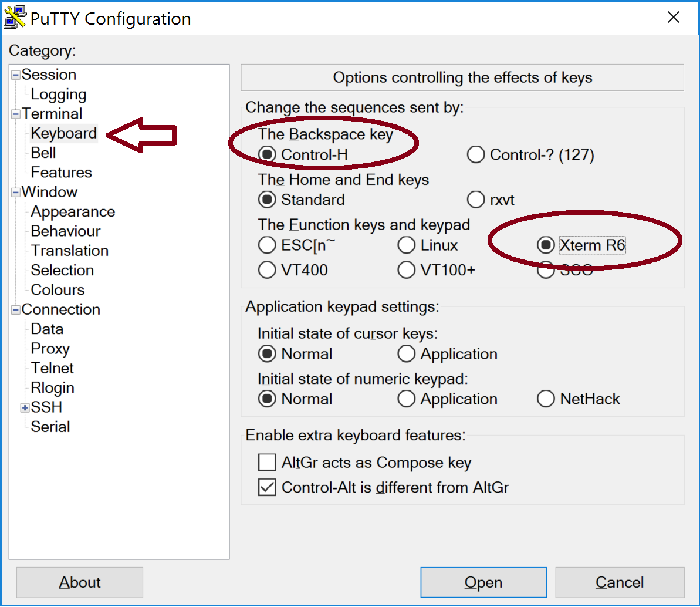The width and height of the screenshot is (700, 607).
Task: Enable AltGr acts as Compose key
Action: pos(267,463)
